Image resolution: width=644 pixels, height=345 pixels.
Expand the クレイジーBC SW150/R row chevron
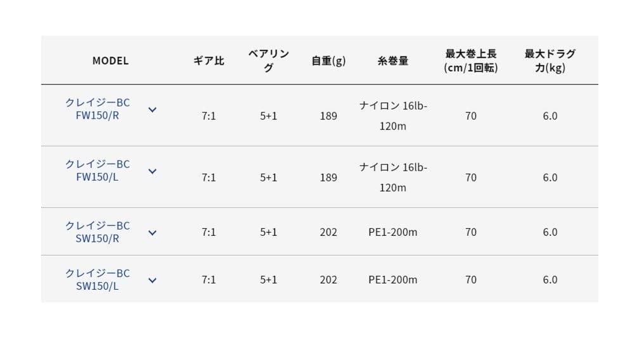click(x=152, y=232)
